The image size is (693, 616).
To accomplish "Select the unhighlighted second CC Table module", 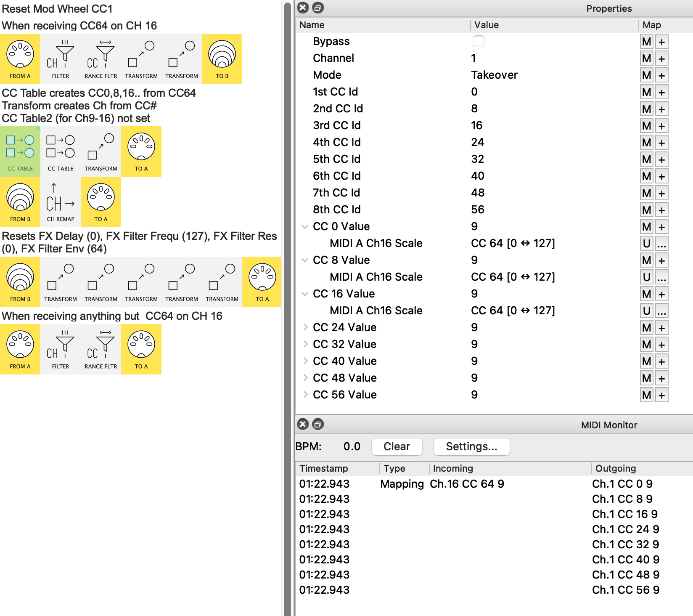I will (x=61, y=151).
